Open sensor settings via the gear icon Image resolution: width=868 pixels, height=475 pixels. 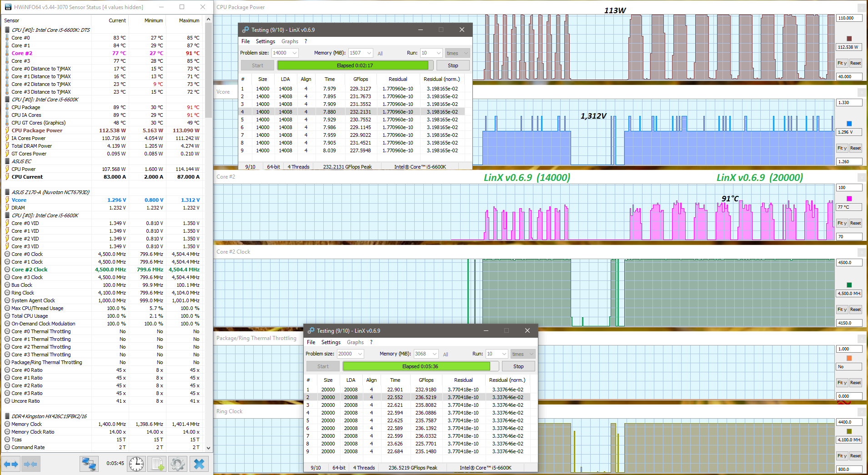[178, 464]
